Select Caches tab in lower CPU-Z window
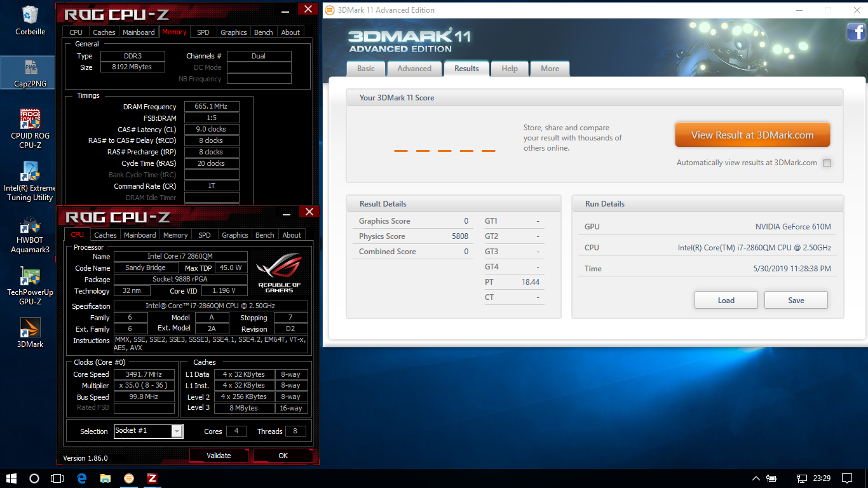 point(105,235)
